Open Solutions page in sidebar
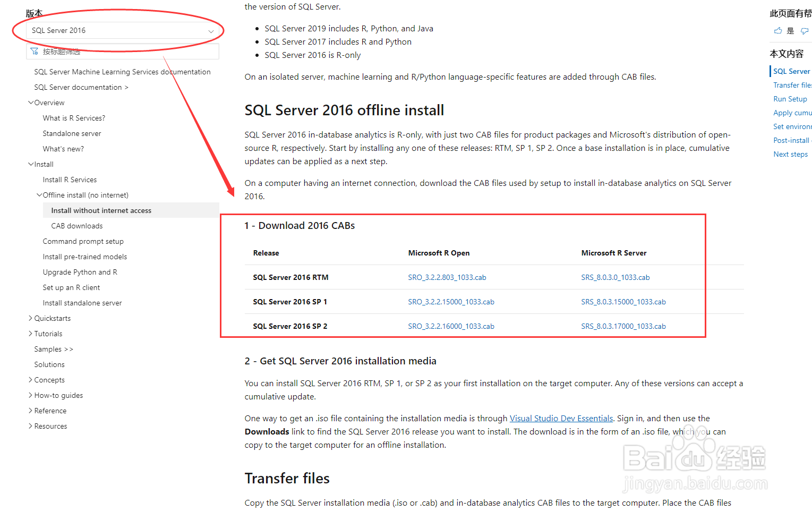Viewport: 812px width, 511px height. (x=49, y=364)
